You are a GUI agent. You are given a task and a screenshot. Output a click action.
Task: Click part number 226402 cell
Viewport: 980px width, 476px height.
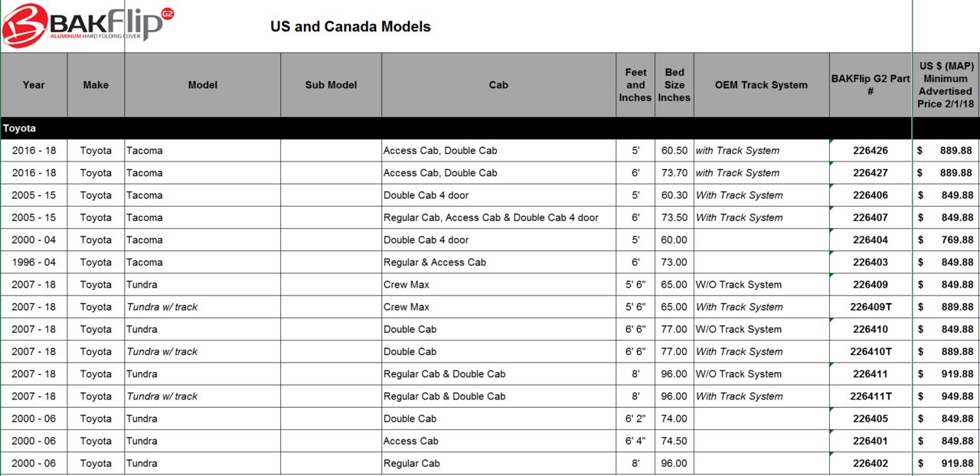pyautogui.click(x=871, y=463)
